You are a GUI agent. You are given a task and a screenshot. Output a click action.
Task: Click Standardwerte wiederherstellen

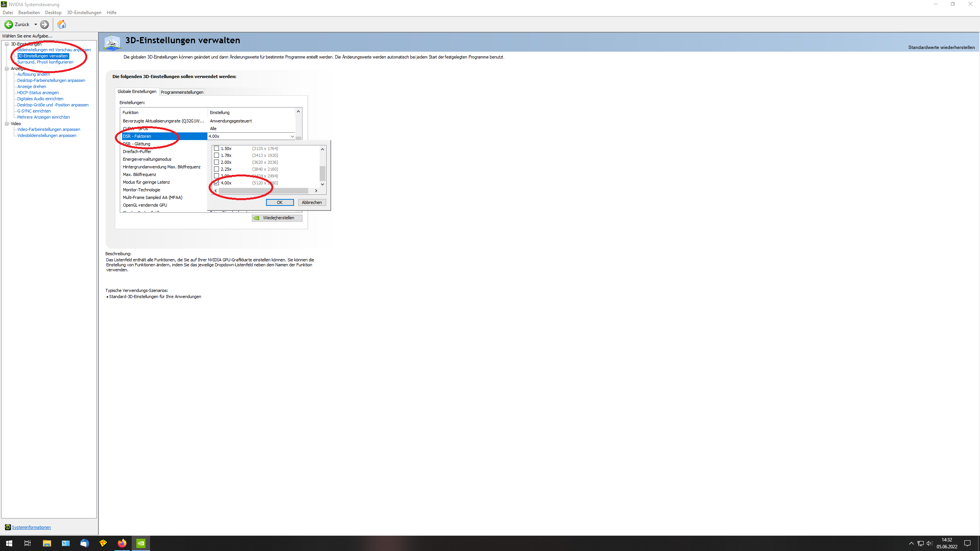942,47
